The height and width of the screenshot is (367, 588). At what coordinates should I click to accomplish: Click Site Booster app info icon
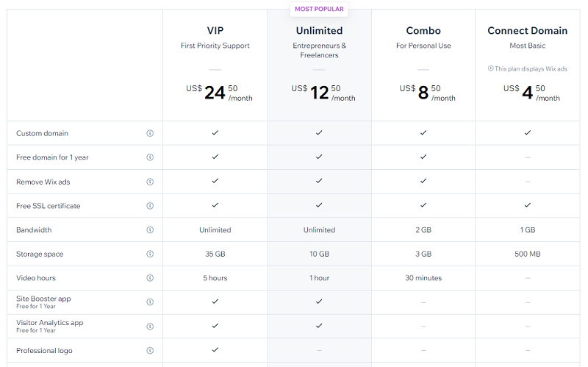coord(150,302)
